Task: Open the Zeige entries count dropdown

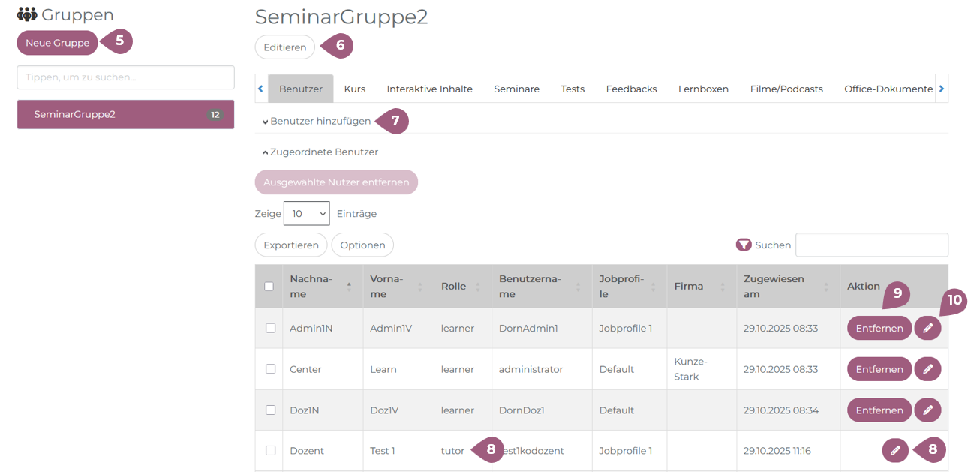Action: pos(306,214)
